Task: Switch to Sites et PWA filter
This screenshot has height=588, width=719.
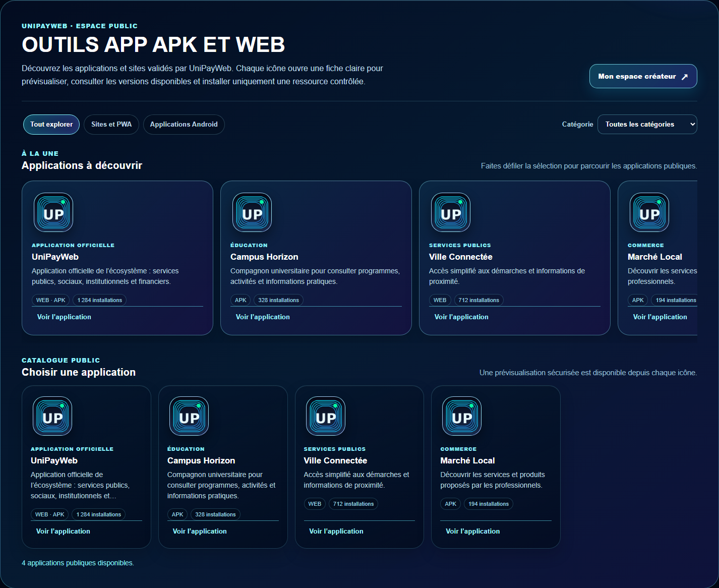Action: point(111,125)
